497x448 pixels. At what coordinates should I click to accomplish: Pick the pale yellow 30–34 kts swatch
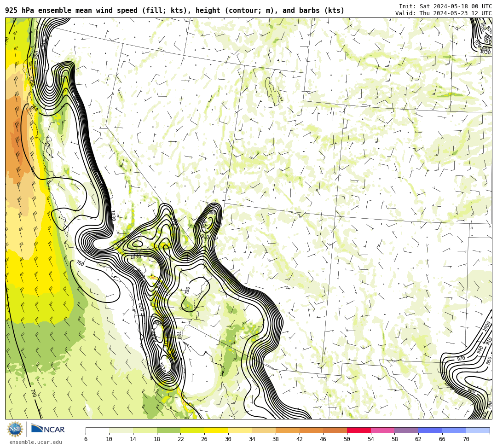point(240,430)
